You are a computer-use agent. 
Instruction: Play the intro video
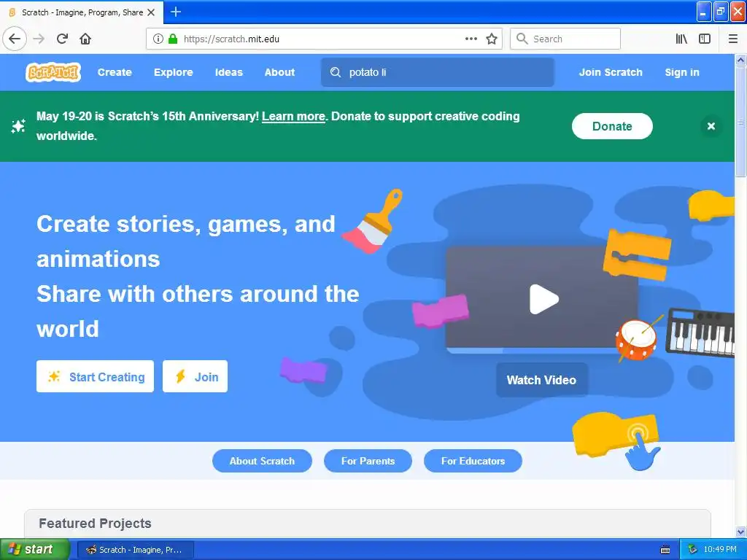(543, 300)
